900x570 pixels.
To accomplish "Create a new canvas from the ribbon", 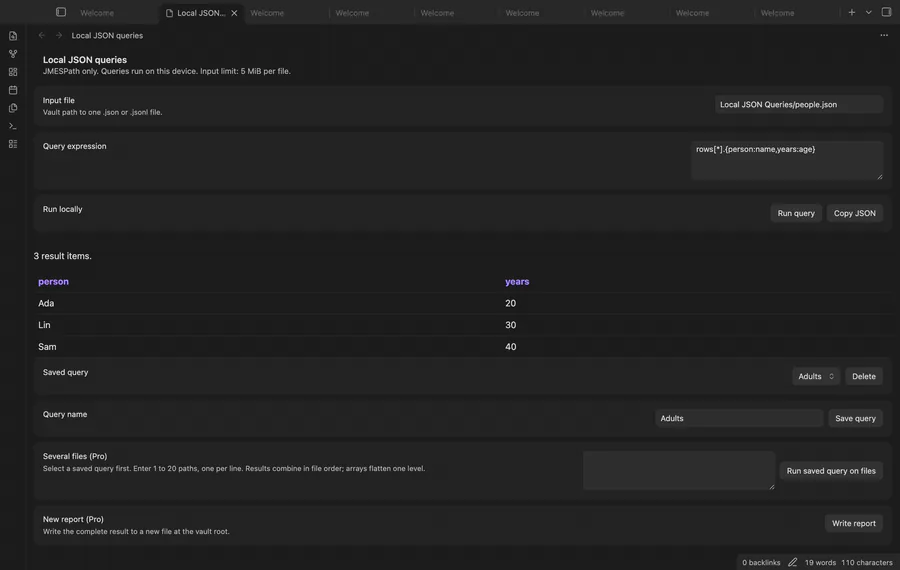I will pyautogui.click(x=13, y=72).
